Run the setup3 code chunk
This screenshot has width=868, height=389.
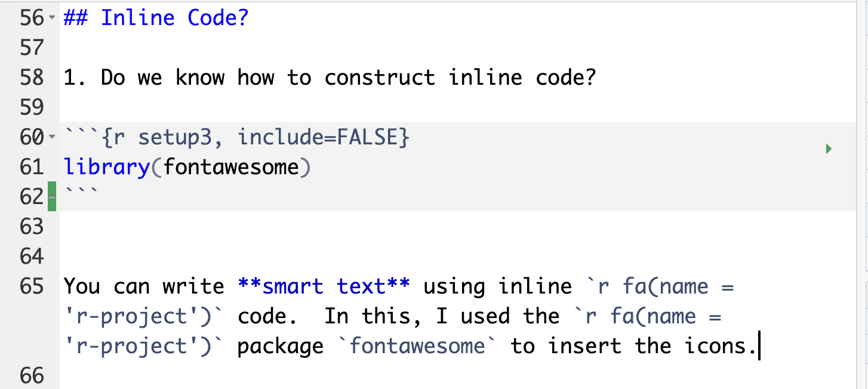tap(828, 148)
